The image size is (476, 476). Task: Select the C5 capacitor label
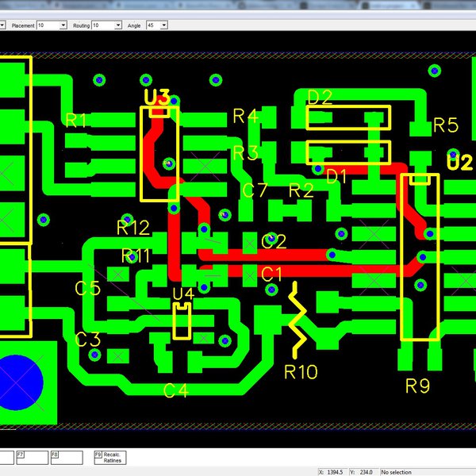point(87,289)
